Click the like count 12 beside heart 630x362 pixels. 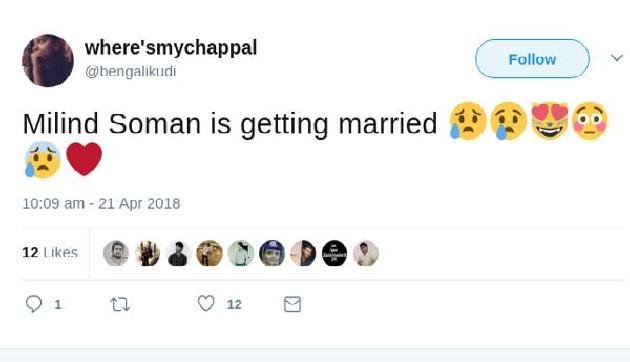[234, 305]
